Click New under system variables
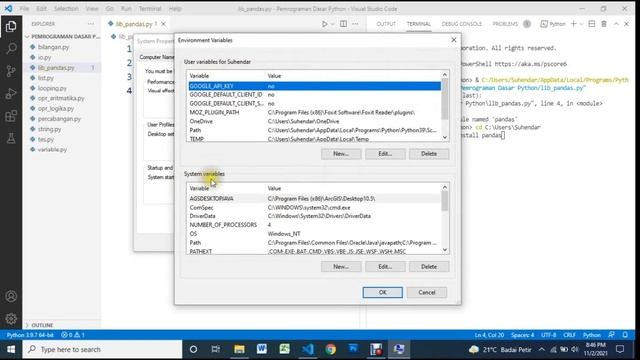Viewport: 640px width, 360px height. pos(341,267)
